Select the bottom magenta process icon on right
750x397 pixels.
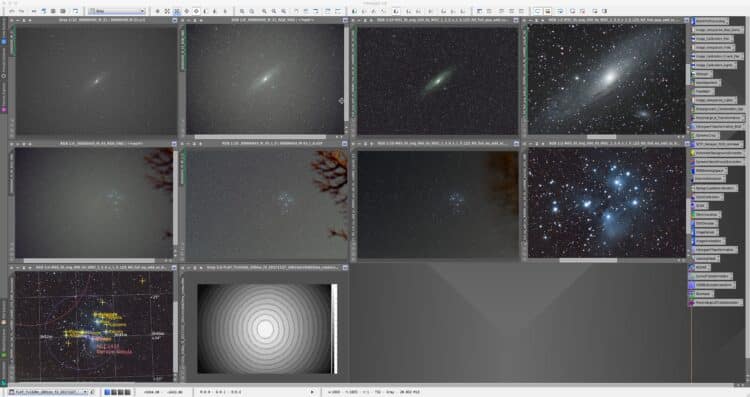716,302
